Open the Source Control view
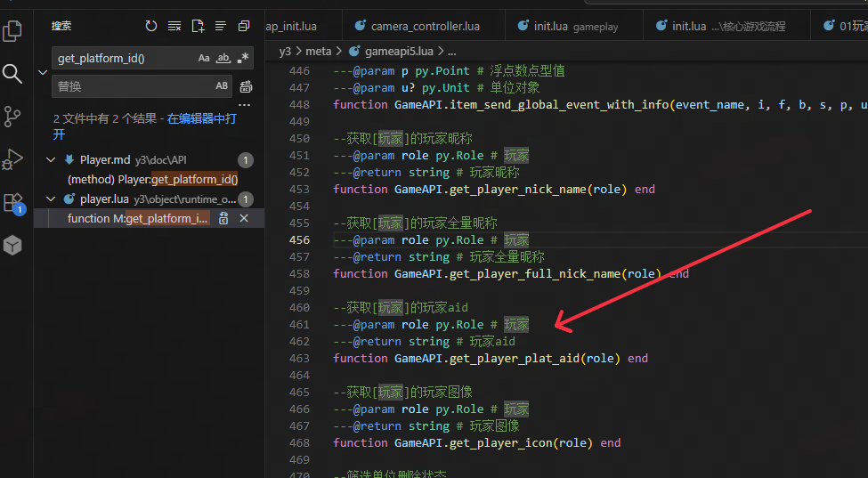The image size is (868, 478). coord(12,116)
